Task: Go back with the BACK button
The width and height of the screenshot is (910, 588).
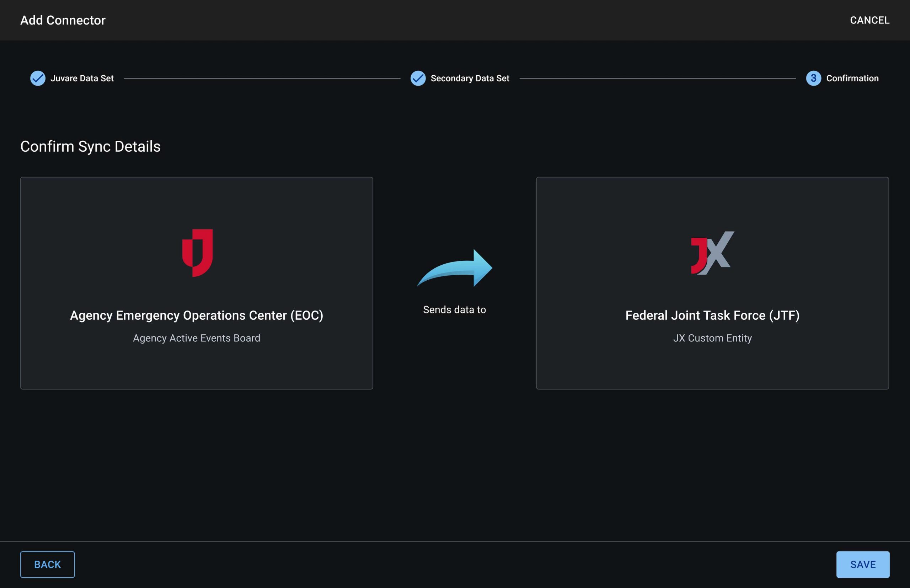Action: (47, 564)
